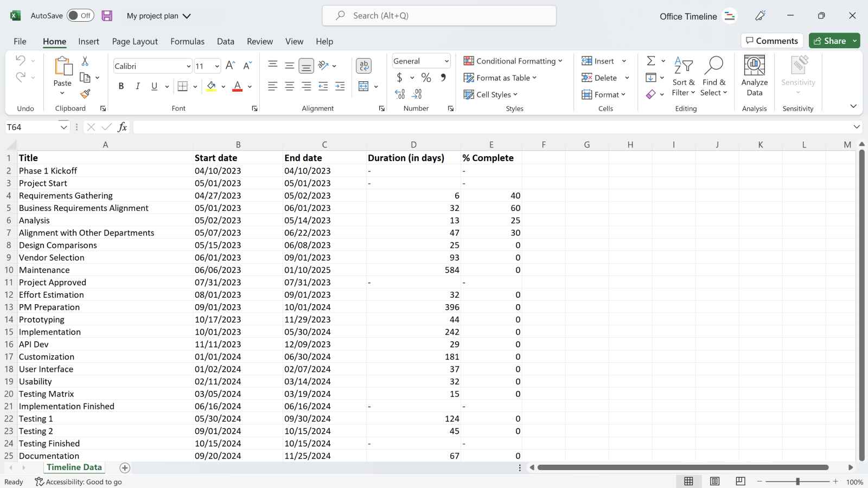868x488 pixels.
Task: Click the Format as Table icon
Action: [x=468, y=78]
